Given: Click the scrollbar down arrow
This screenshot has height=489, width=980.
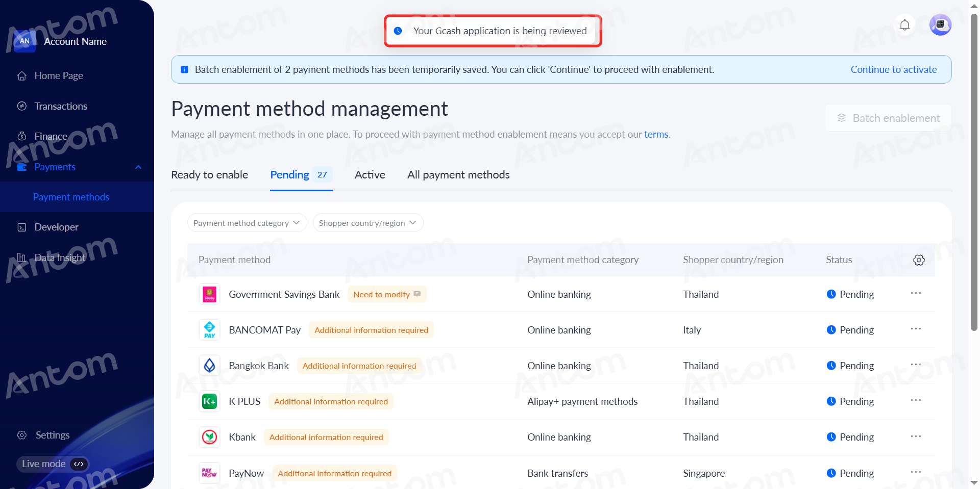Looking at the screenshot, I should coord(974,482).
